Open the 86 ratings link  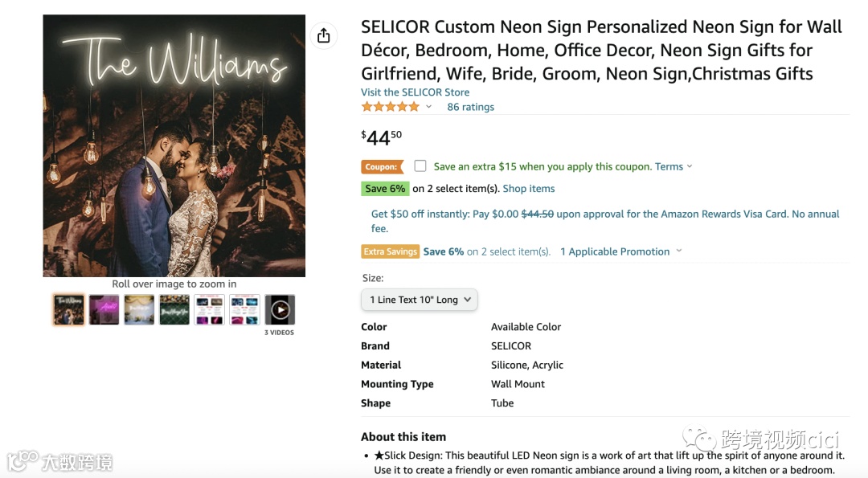coord(470,107)
